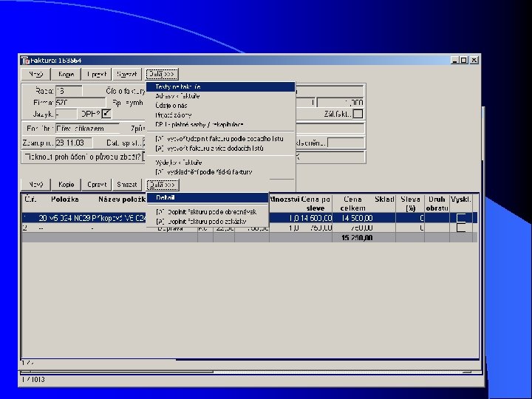Image resolution: width=532 pixels, height=399 pixels.
Task: Click into the Řada input field
Action: tap(69, 91)
